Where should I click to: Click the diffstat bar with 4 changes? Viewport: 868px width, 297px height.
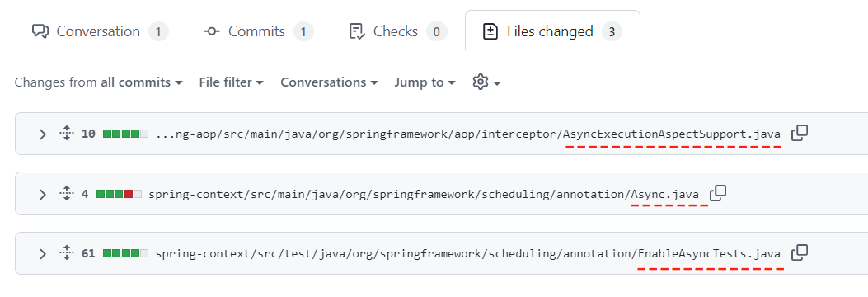coord(119,194)
